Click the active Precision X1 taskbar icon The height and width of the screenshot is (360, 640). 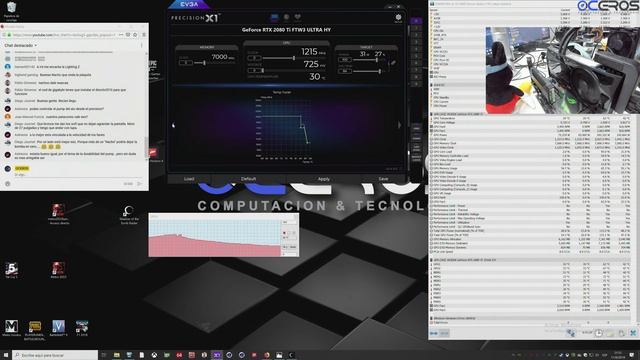[x=216, y=355]
